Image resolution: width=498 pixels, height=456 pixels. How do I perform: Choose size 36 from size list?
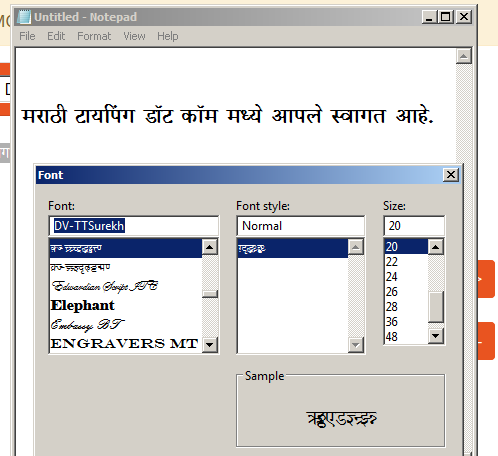[x=406, y=322]
